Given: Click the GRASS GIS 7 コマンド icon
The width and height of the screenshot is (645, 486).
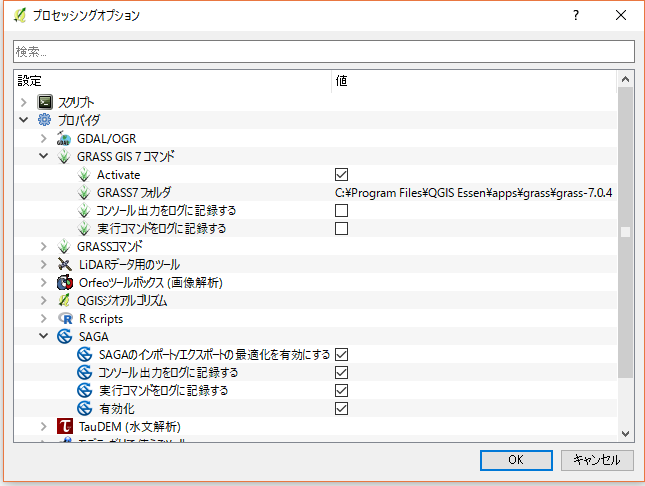Looking at the screenshot, I should coord(64,156).
